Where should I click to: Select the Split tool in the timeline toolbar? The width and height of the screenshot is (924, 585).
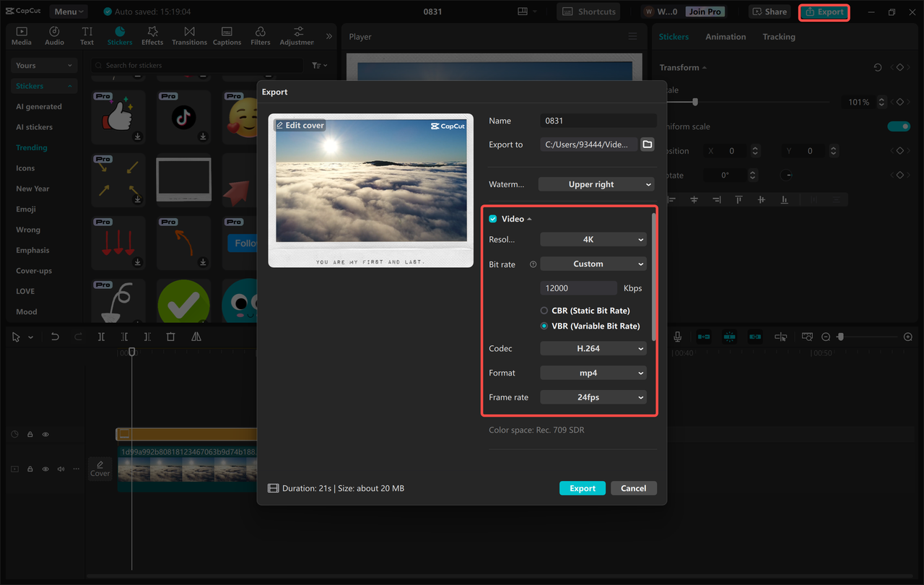pyautogui.click(x=101, y=337)
